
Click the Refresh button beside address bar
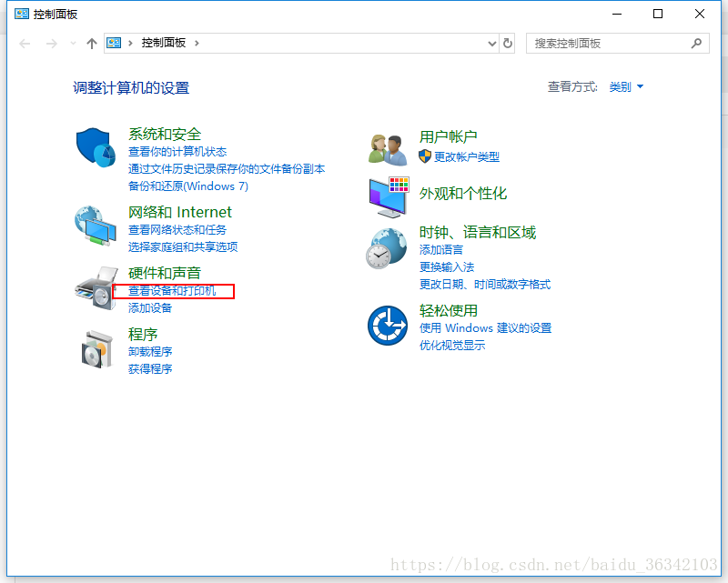point(508,43)
